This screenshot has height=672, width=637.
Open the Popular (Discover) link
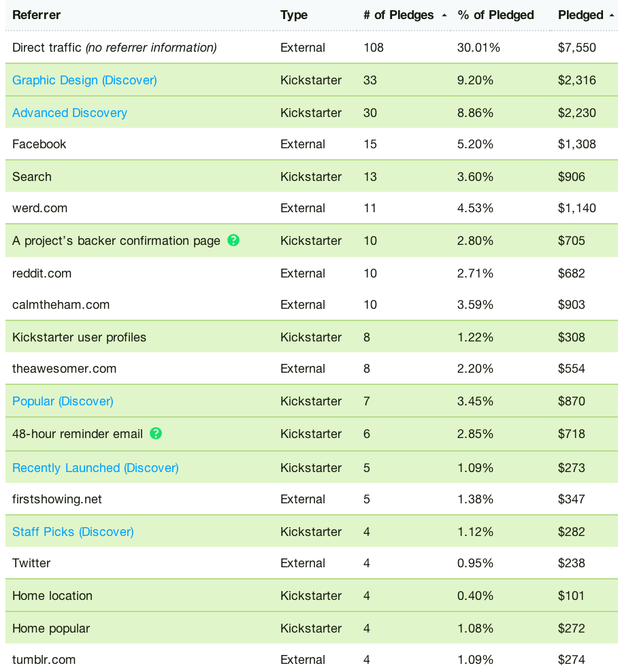pyautogui.click(x=63, y=401)
